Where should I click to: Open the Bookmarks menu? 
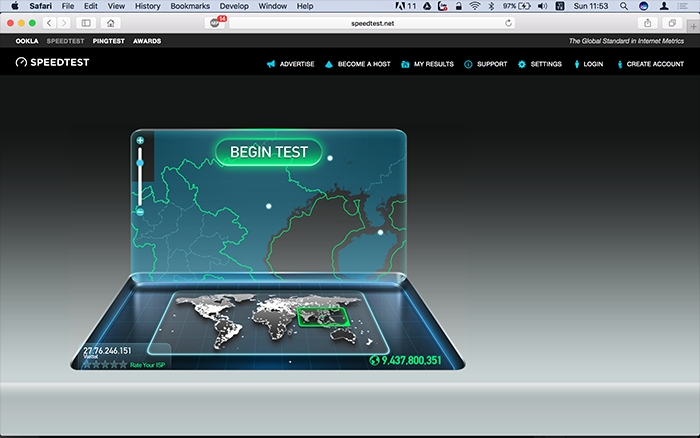tap(190, 6)
